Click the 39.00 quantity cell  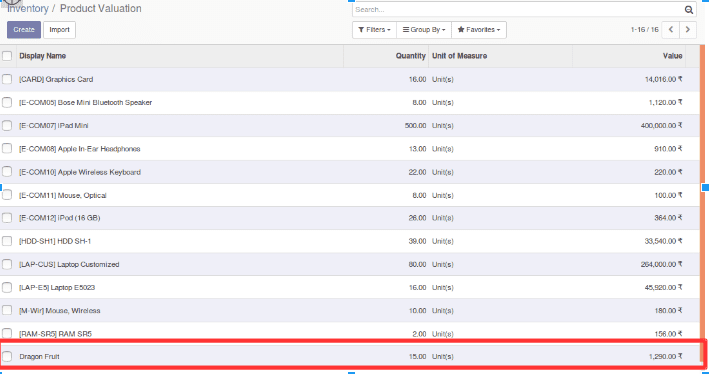point(417,241)
